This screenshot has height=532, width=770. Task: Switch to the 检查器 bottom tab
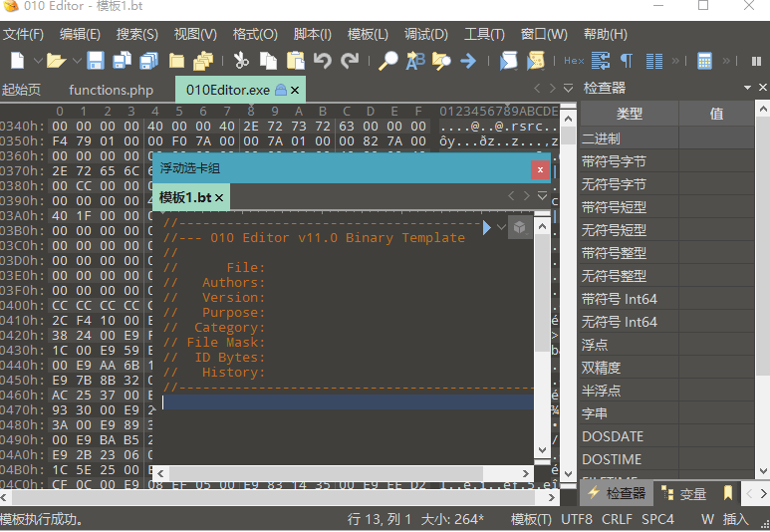tap(617, 493)
